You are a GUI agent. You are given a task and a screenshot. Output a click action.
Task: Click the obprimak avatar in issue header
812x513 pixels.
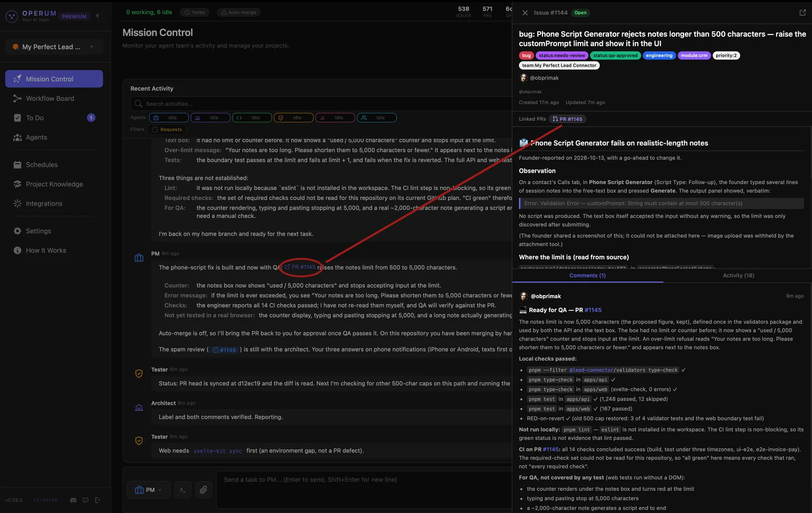tap(524, 78)
